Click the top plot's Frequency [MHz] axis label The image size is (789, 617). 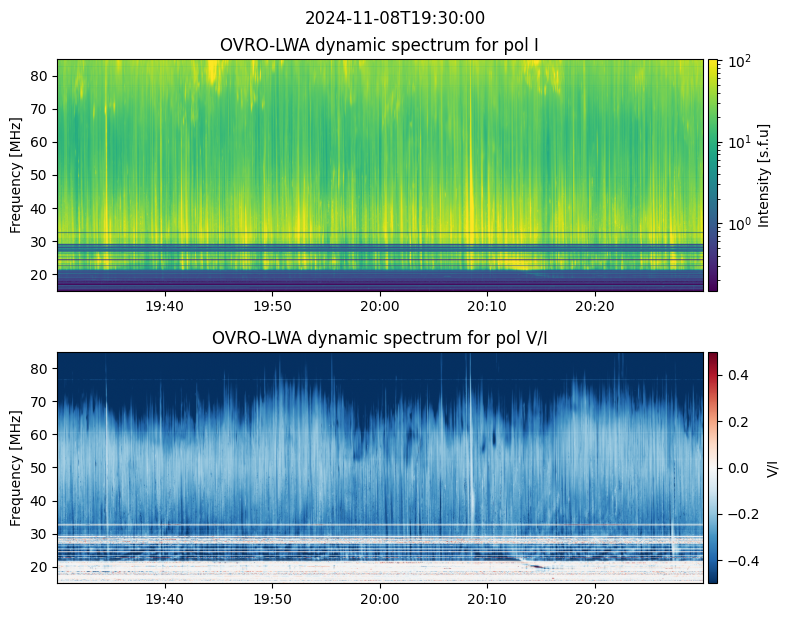pos(15,175)
